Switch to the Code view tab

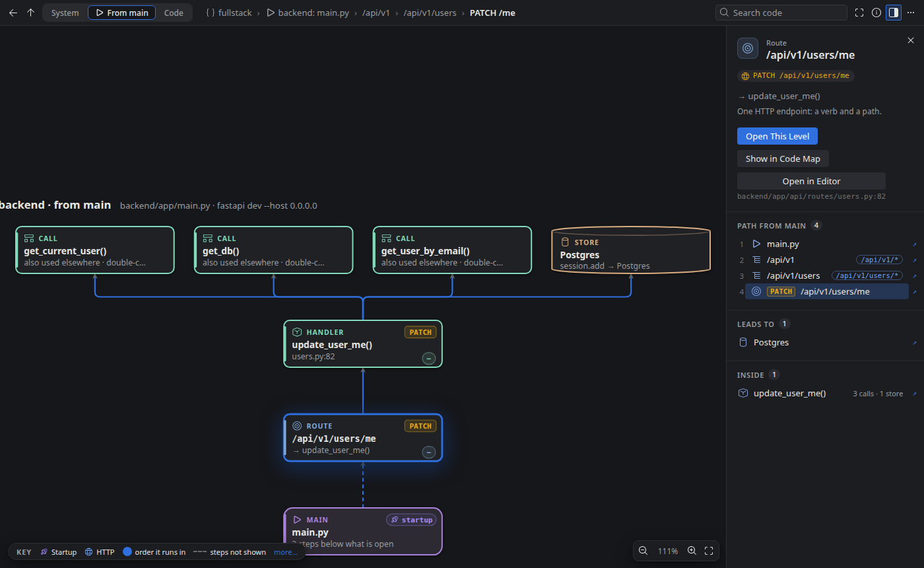[x=174, y=13]
